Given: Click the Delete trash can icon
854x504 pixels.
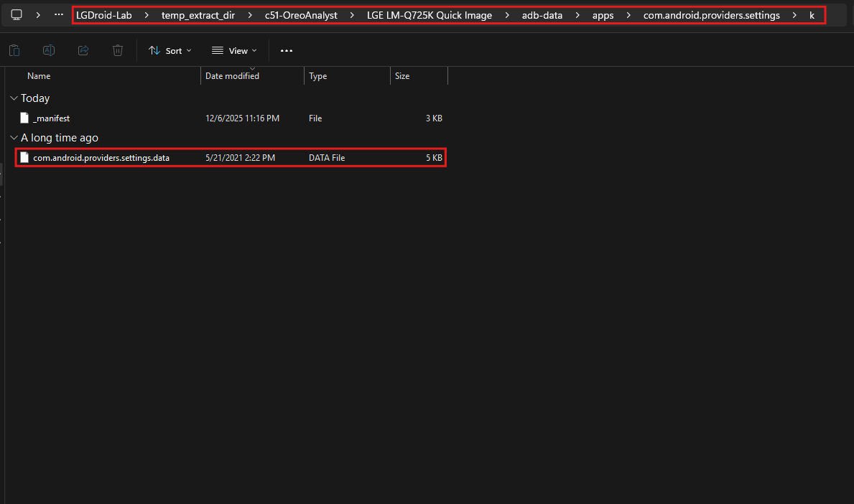Looking at the screenshot, I should tap(118, 50).
